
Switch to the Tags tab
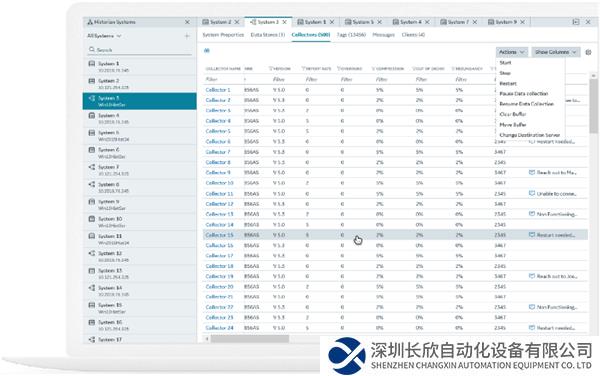click(351, 35)
